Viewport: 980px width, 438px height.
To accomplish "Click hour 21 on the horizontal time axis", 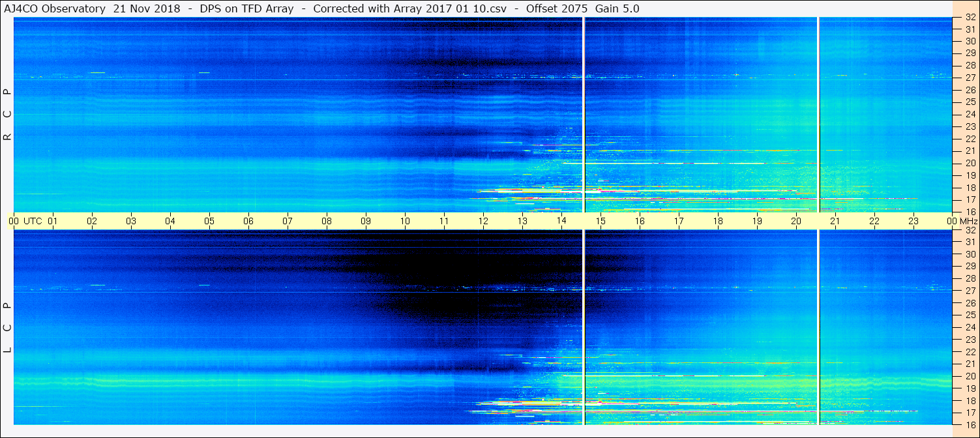I will point(835,221).
